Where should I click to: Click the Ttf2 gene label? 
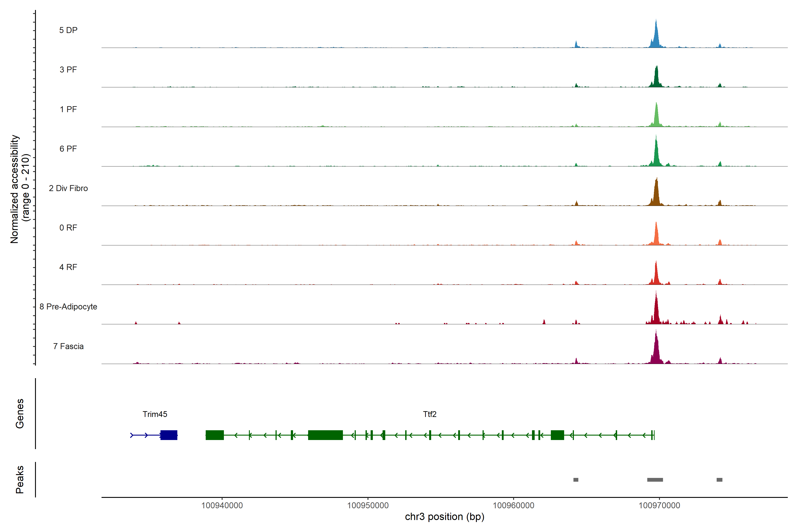(x=430, y=414)
